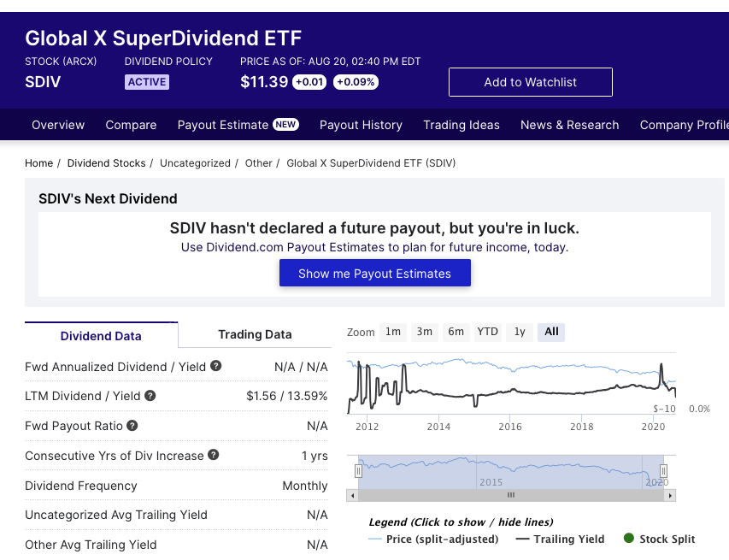The image size is (729, 560).
Task: Click the +0.09% percent change badge
Action: [356, 82]
